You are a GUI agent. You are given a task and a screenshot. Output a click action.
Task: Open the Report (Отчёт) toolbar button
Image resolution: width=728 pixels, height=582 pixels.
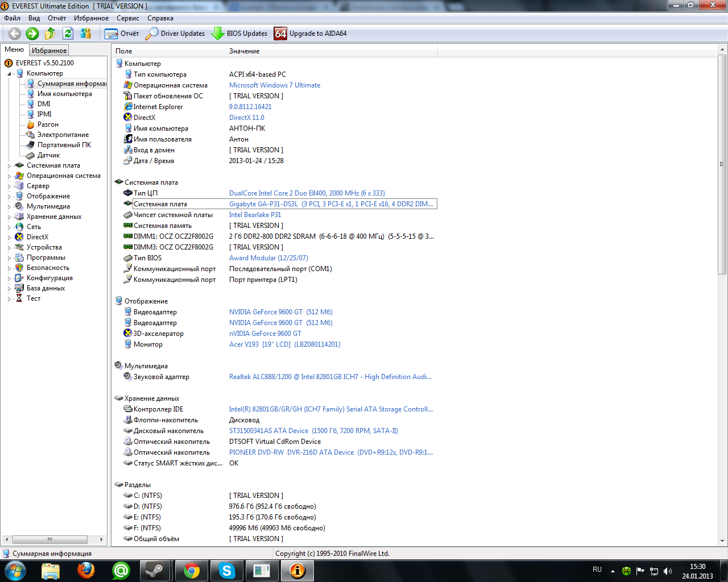pyautogui.click(x=122, y=34)
